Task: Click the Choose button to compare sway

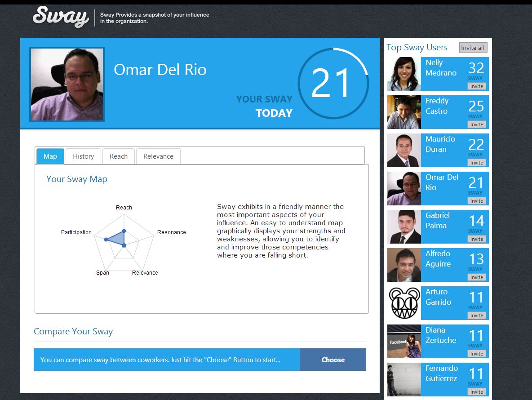Action: 333,360
